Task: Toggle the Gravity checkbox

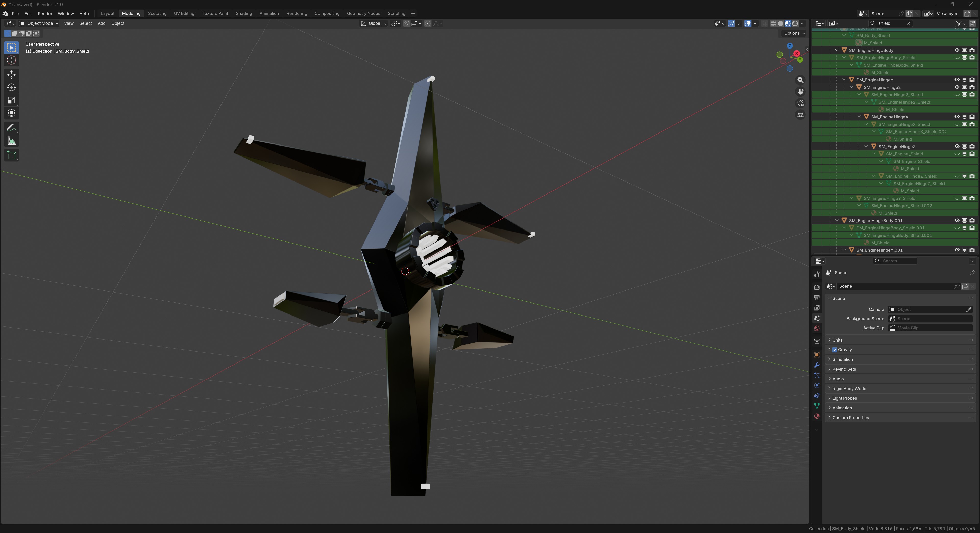Action: pos(835,350)
